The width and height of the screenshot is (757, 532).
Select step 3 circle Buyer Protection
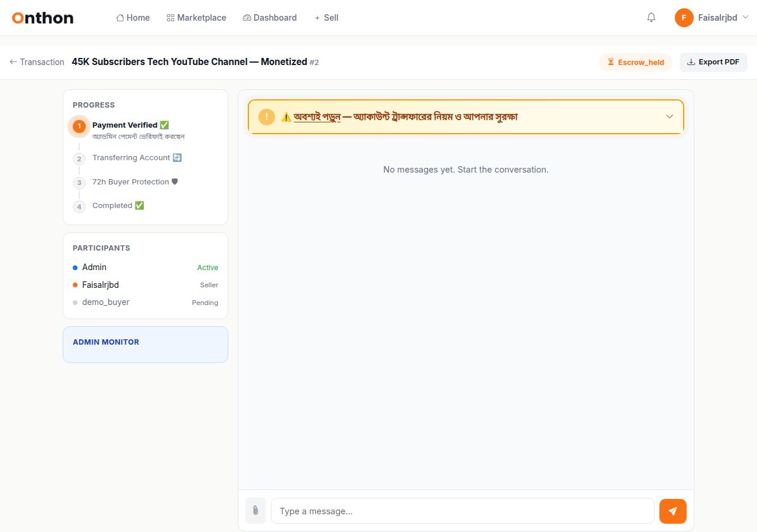coord(79,183)
